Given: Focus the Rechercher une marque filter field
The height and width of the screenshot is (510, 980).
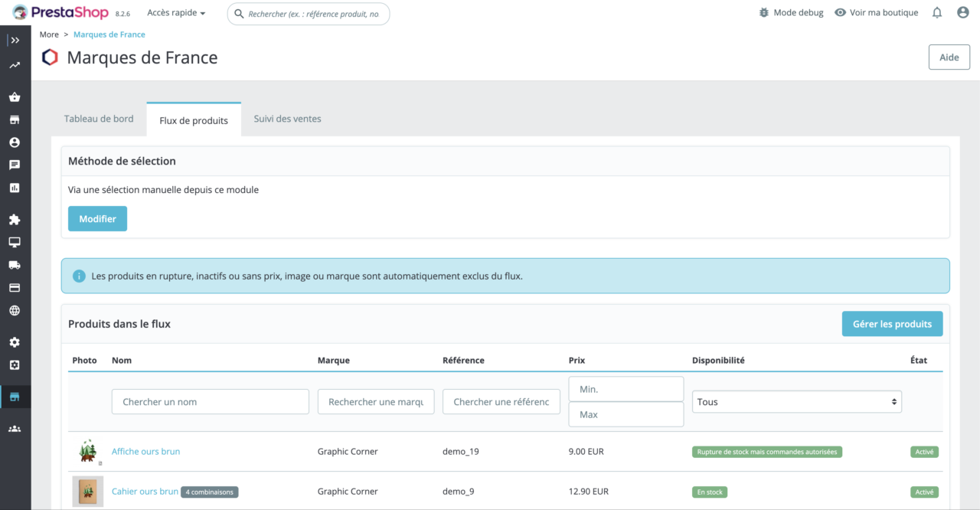Looking at the screenshot, I should coord(376,402).
